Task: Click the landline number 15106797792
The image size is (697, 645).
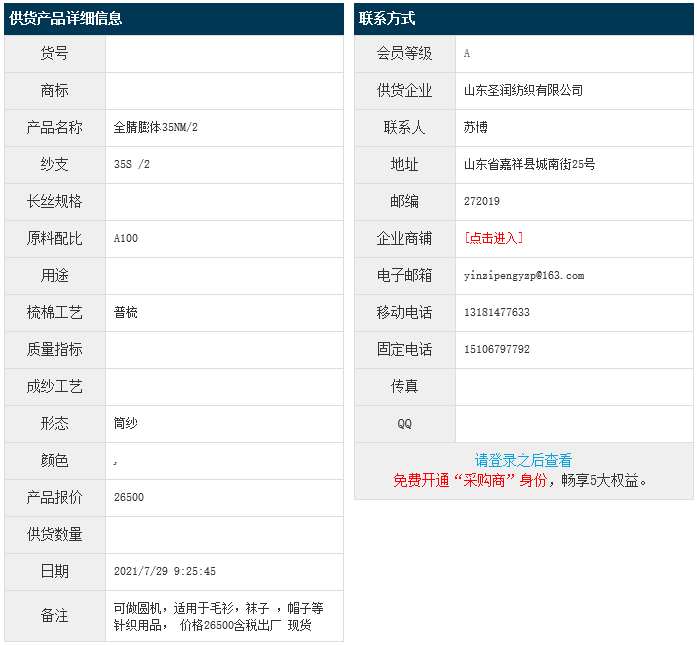Action: 497,349
